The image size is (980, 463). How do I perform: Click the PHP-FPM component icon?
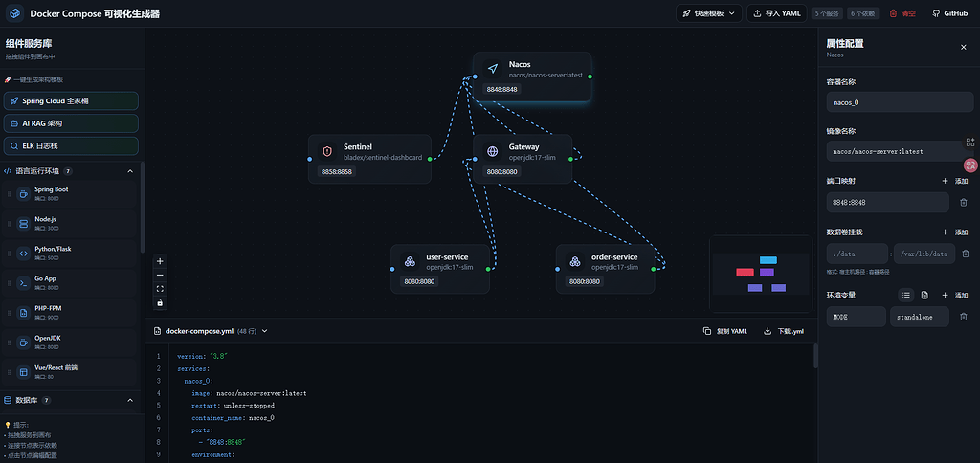23,313
